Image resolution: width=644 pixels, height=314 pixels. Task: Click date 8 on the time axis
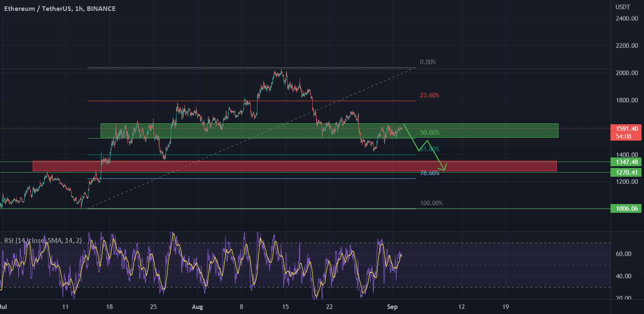tap(242, 307)
